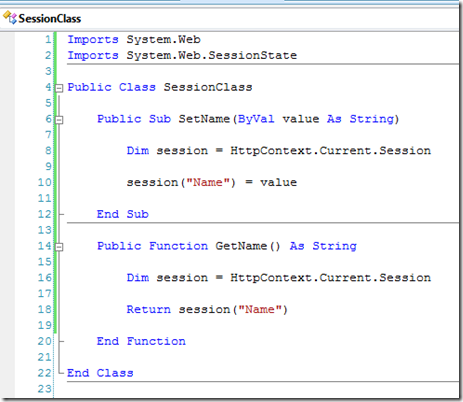
Task: Click 'Dim' keyword on line 8
Action: coord(138,151)
